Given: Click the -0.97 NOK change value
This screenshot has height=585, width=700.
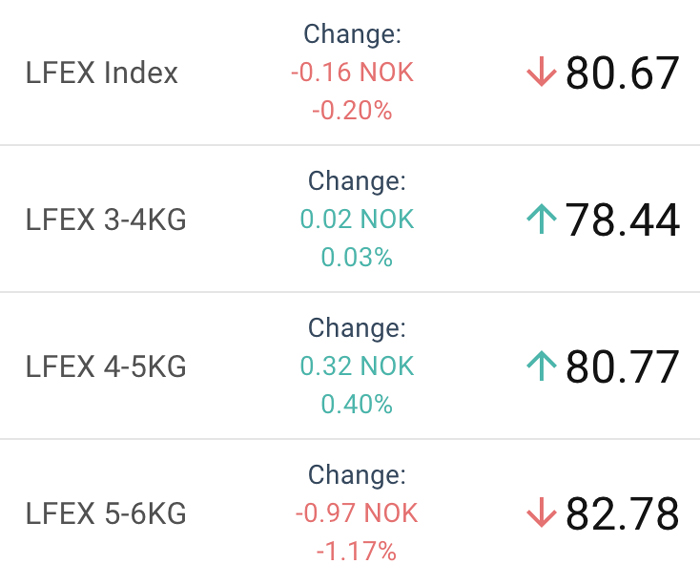Looking at the screenshot, I should coord(357,513).
